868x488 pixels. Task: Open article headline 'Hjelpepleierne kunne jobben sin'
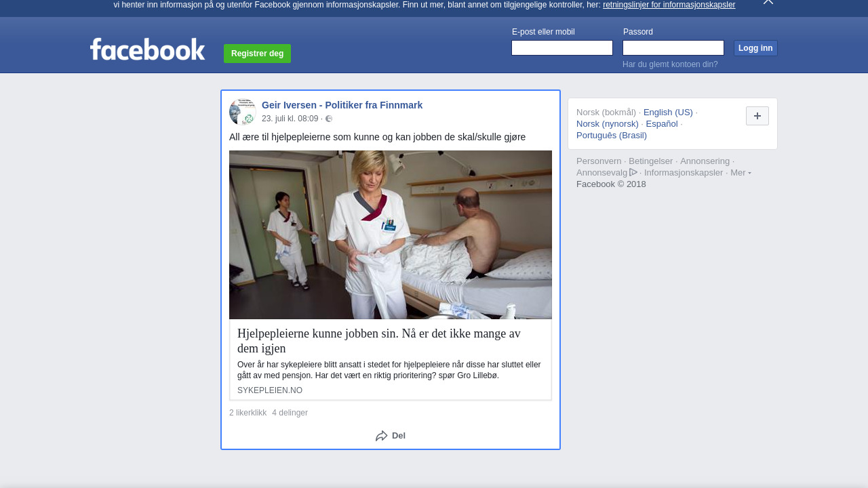click(x=379, y=341)
